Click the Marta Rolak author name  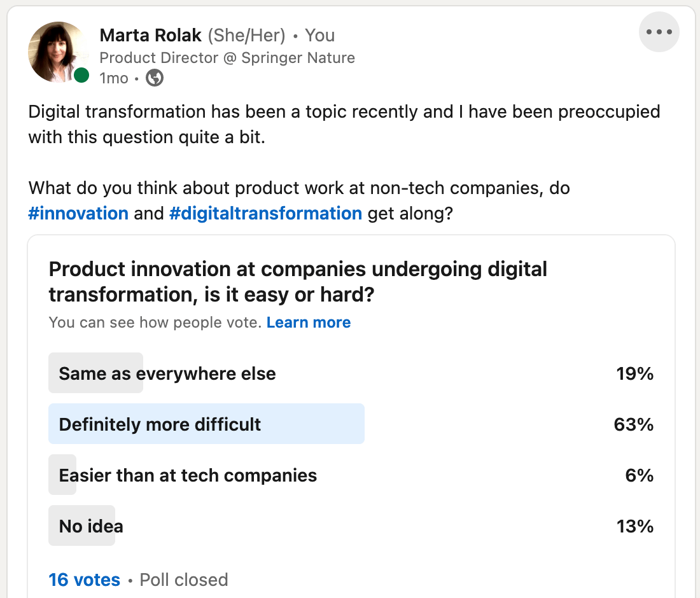151,36
